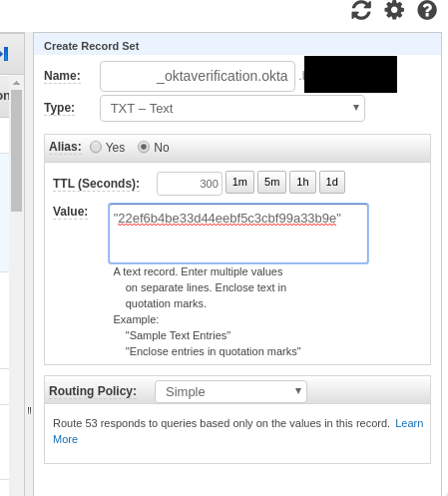Viewport: 448px width, 496px height.
Task: Open the settings gear icon
Action: [394, 10]
